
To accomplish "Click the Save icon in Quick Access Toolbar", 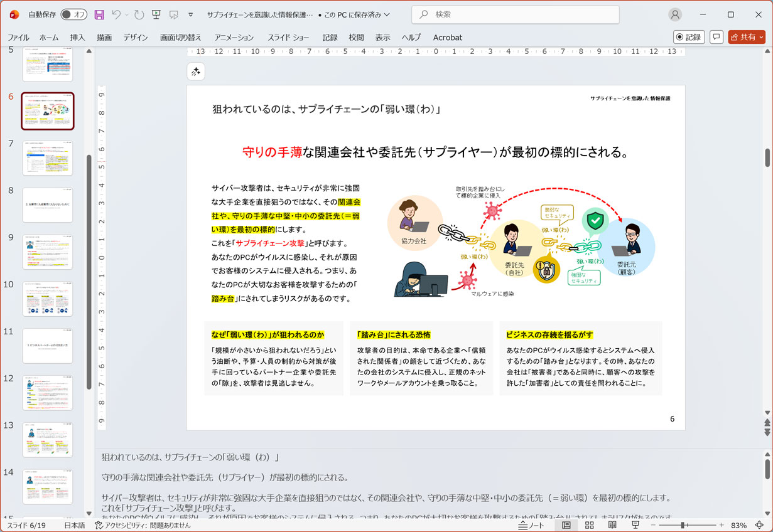I will coord(99,15).
